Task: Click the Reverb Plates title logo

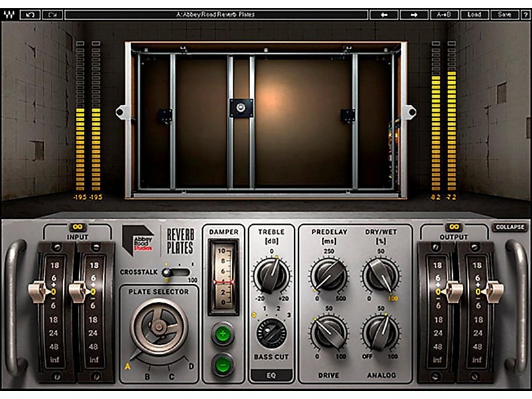Action: 180,241
